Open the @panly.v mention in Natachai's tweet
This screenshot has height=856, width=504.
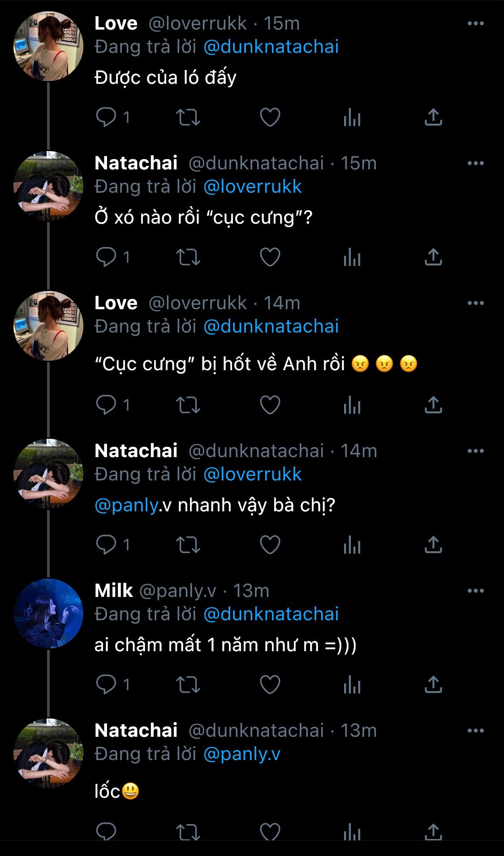[x=126, y=506]
